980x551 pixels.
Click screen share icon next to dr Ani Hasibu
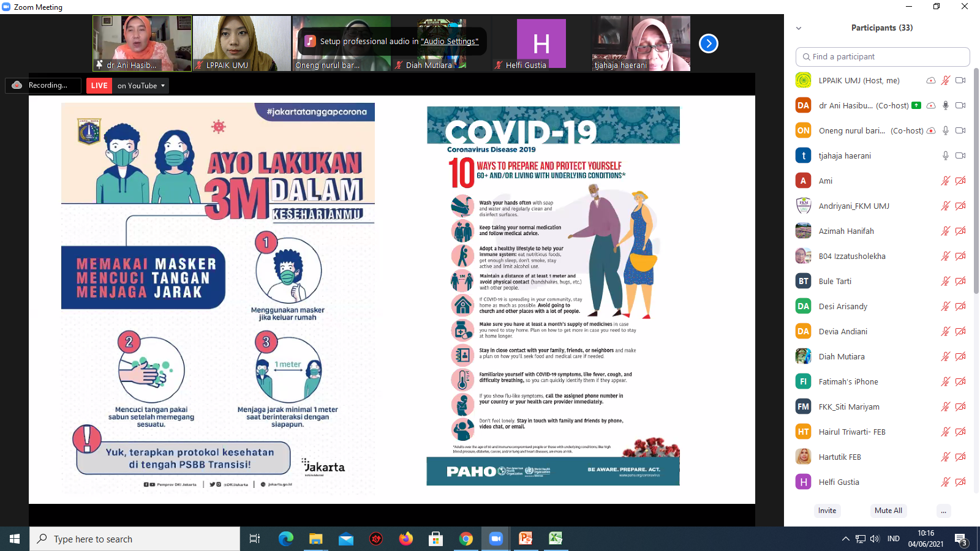916,105
